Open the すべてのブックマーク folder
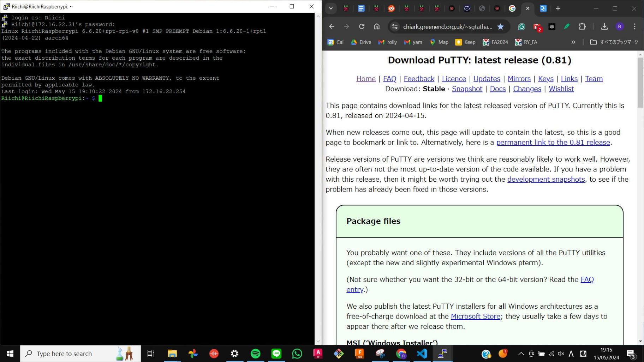The width and height of the screenshot is (644, 362). pos(614,42)
